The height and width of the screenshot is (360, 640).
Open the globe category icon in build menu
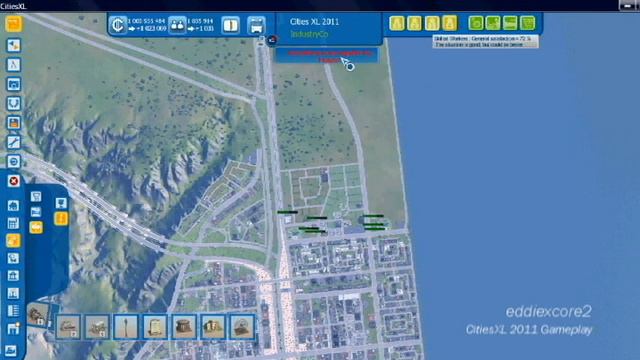coord(13,258)
